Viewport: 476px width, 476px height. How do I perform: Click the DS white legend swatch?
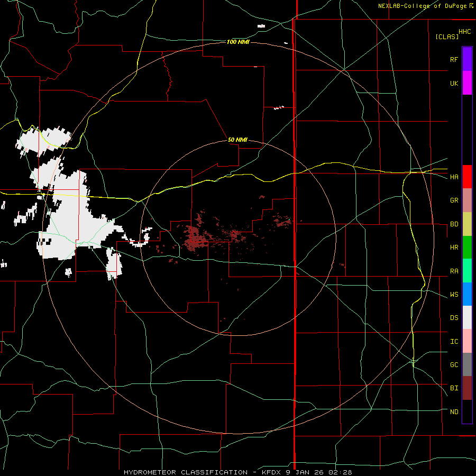(467, 317)
